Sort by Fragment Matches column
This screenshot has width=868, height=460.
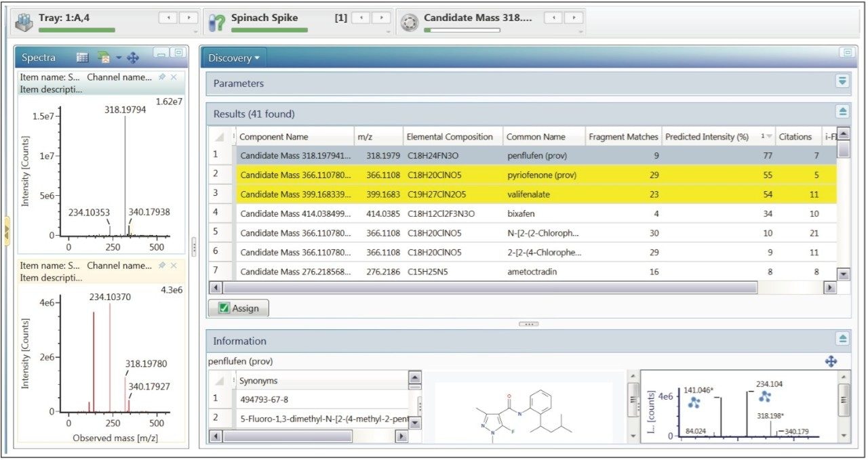coord(623,137)
